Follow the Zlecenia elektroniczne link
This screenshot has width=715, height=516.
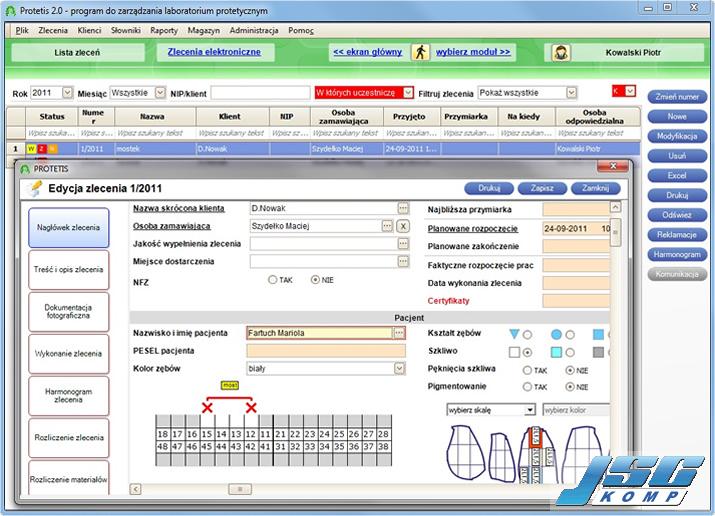point(214,52)
